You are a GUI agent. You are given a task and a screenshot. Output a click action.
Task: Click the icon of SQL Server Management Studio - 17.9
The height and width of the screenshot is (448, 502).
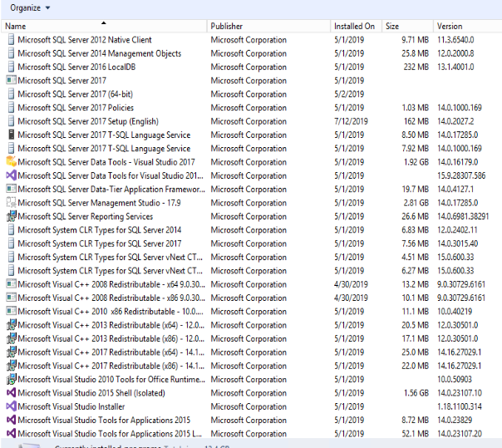pos(11,202)
